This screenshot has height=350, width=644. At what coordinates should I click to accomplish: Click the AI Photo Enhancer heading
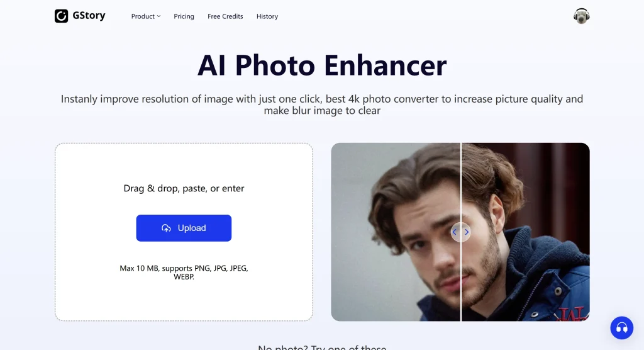coord(322,65)
